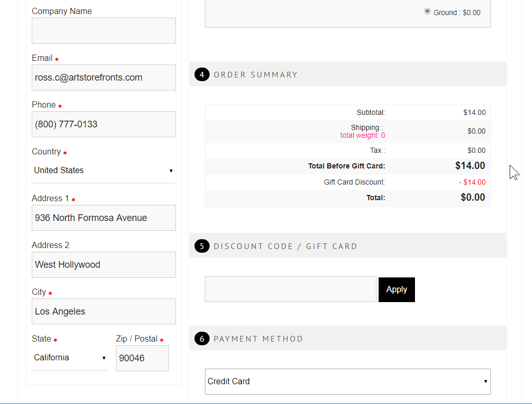
Task: Click the Order Summary section heading
Action: 255,74
